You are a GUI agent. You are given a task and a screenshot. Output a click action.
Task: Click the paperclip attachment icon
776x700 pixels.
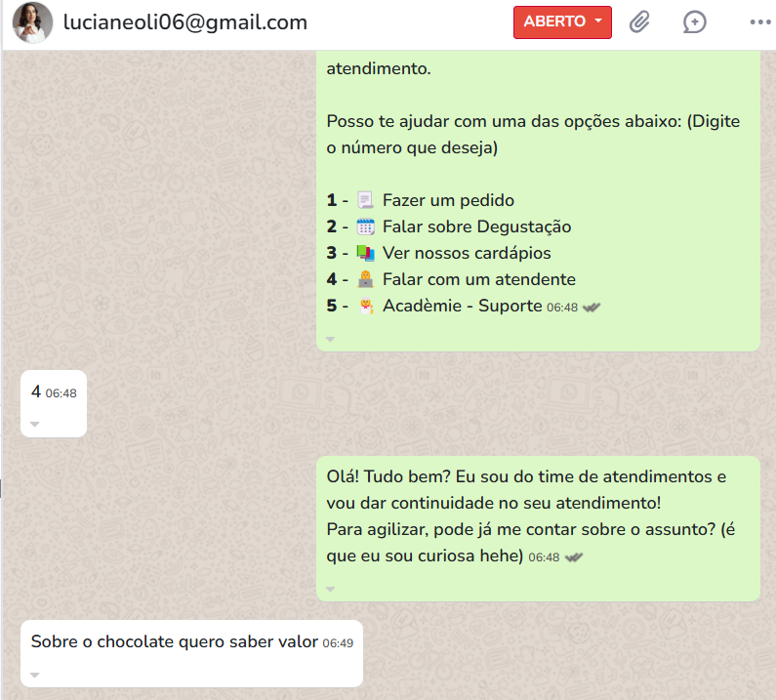click(639, 22)
